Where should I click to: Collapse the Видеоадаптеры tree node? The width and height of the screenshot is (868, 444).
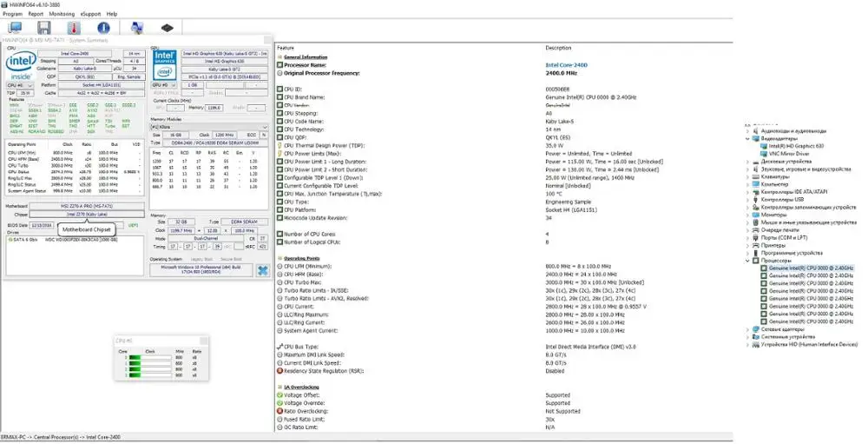[x=748, y=138]
